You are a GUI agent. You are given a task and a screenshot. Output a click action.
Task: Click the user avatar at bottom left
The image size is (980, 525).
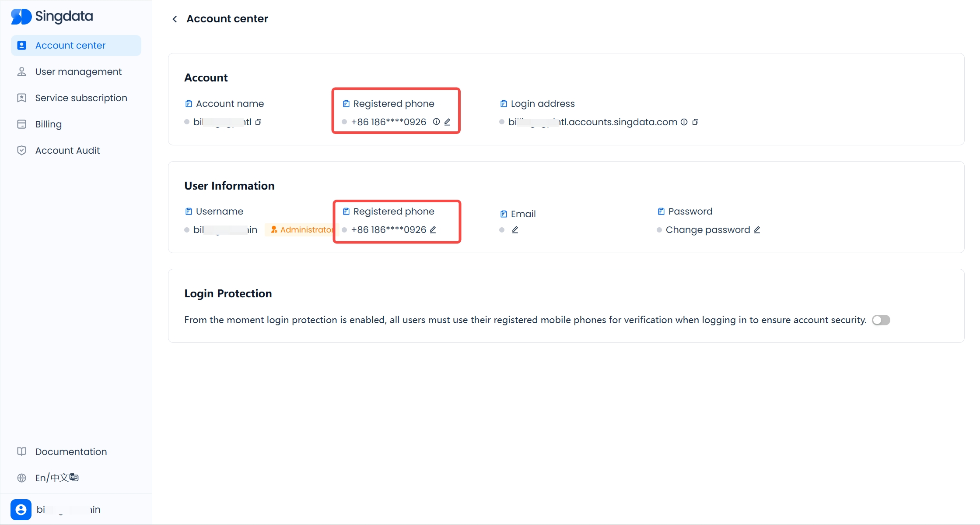tap(21, 509)
